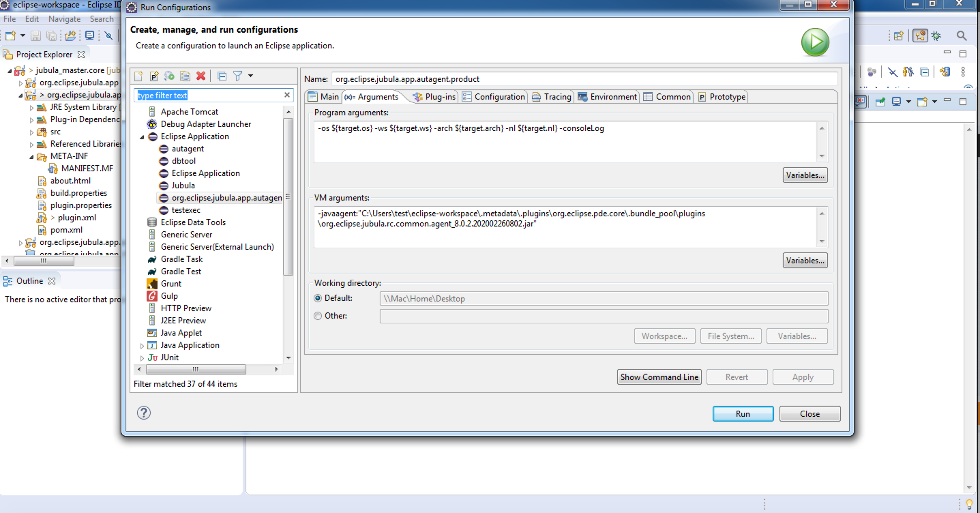Select the Java Applet configuration type
980x513 pixels.
pos(181,333)
